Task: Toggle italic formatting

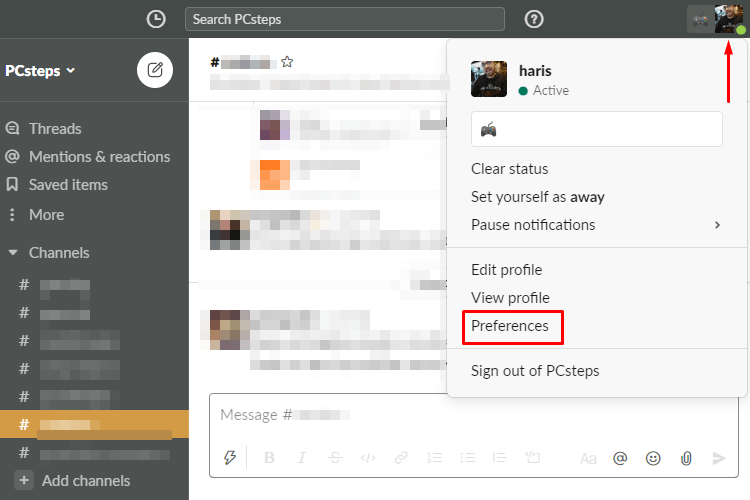Action: [302, 458]
